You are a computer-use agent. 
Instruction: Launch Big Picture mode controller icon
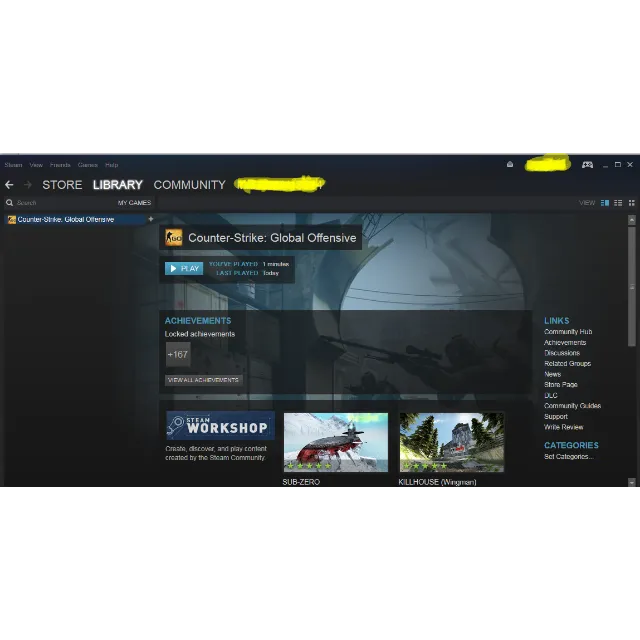point(587,164)
